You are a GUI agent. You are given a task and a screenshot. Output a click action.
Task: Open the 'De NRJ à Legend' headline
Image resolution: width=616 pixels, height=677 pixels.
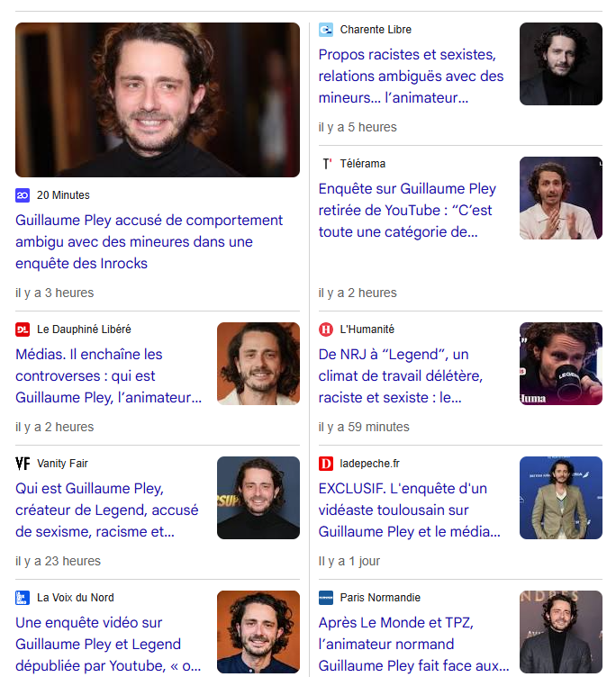401,376
